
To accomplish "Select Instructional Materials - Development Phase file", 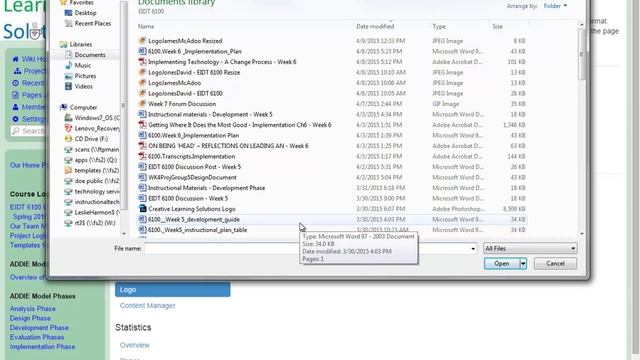I will pos(206,188).
